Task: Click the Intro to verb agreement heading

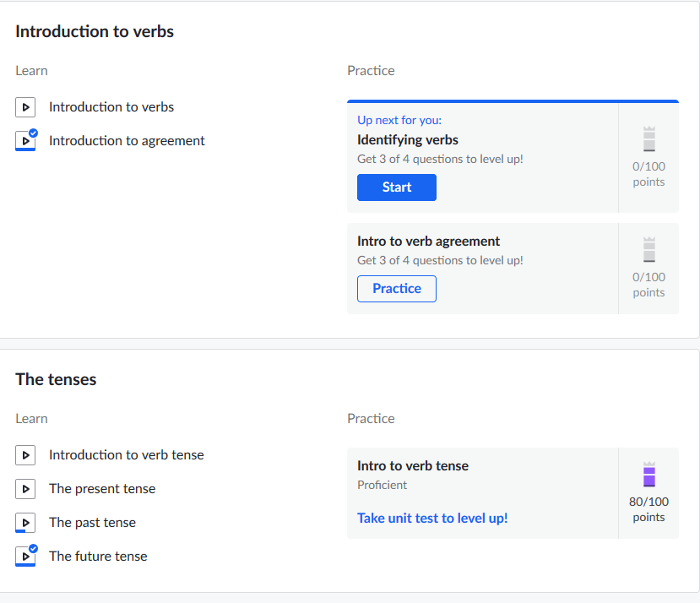Action: pyautogui.click(x=429, y=242)
